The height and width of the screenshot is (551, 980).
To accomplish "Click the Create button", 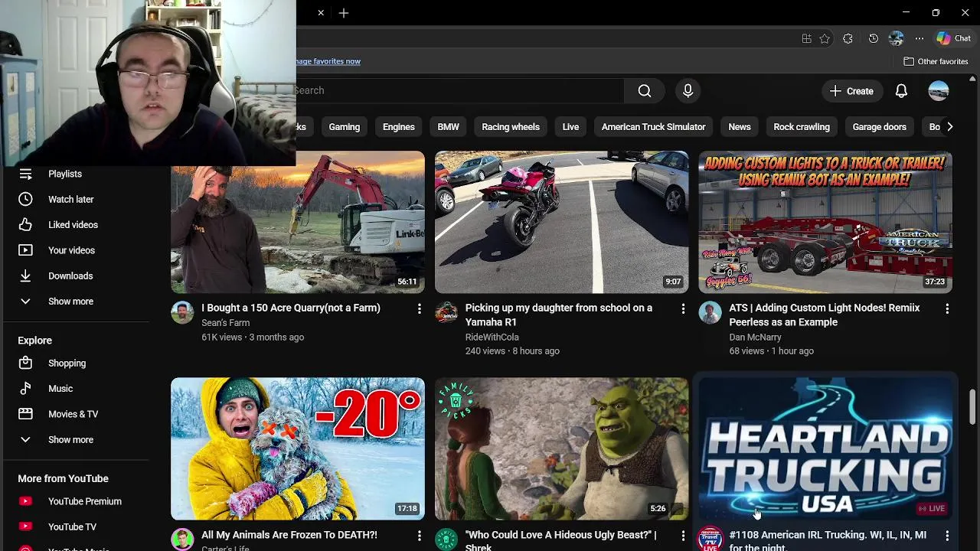I will (x=851, y=91).
